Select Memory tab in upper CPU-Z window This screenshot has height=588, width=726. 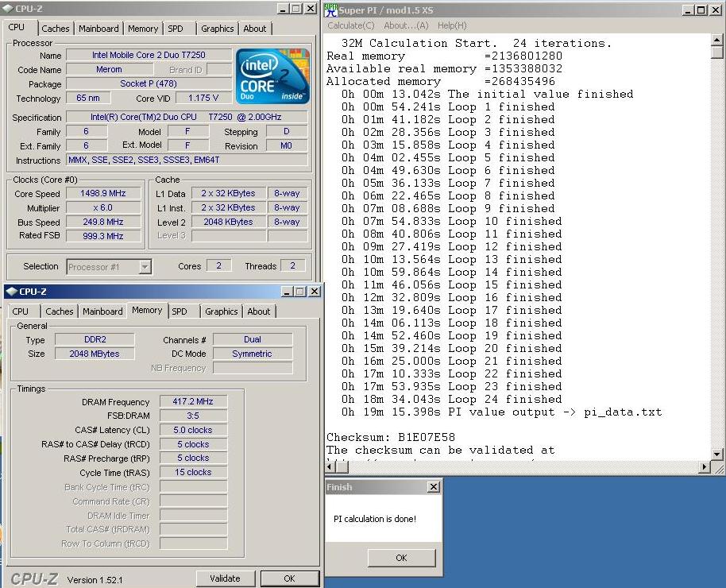pos(143,29)
